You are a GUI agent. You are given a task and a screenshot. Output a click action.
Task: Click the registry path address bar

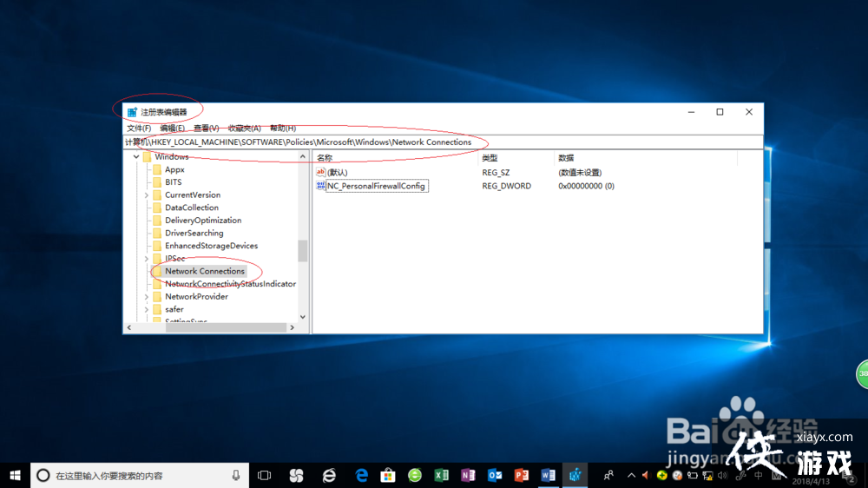[443, 142]
